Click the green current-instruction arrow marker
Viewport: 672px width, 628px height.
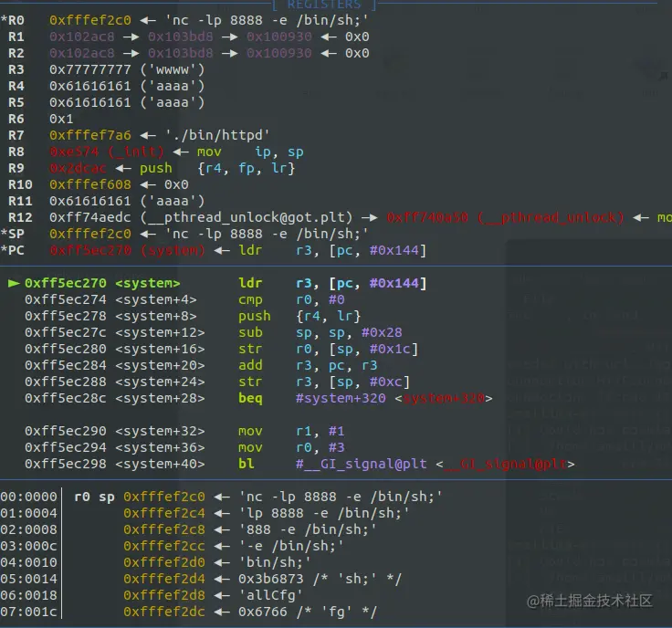[14, 283]
